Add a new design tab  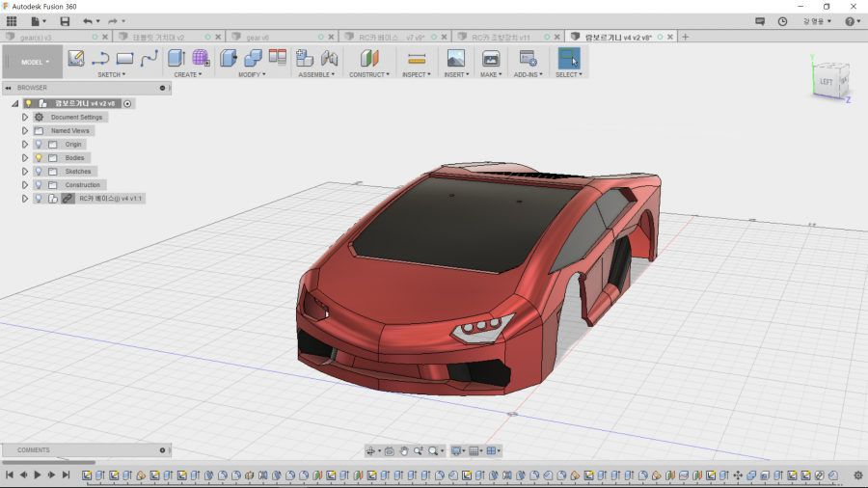[686, 37]
